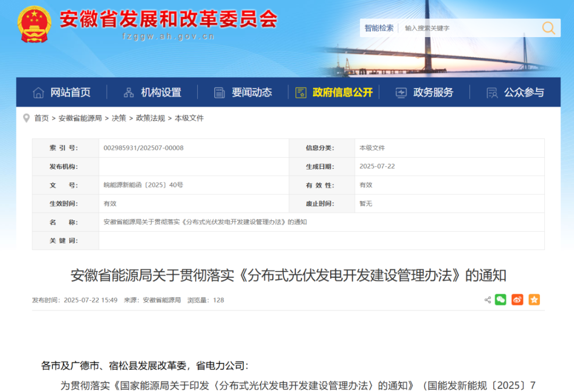This screenshot has height=392, width=574.
Task: Click the people icon beside 公众参与
Action: [x=492, y=92]
